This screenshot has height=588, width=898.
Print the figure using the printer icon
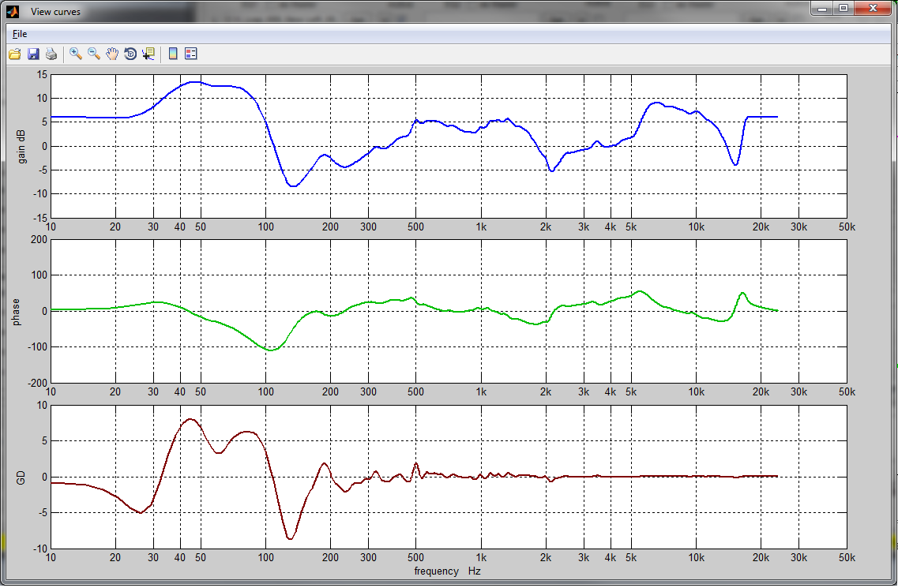[51, 54]
